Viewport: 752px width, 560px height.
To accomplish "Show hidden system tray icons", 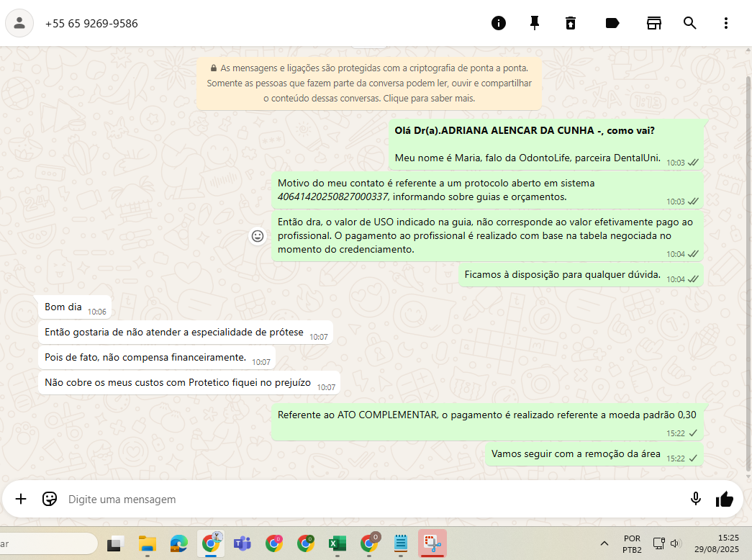I will tap(604, 543).
